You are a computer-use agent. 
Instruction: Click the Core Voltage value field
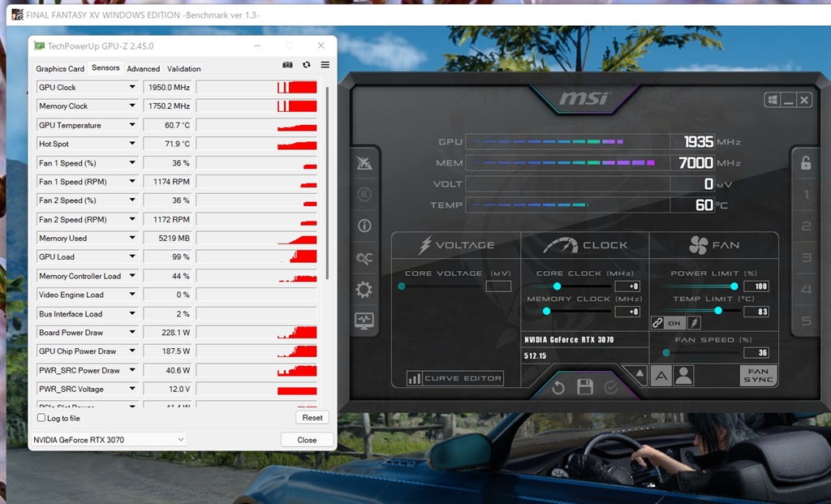click(x=499, y=286)
